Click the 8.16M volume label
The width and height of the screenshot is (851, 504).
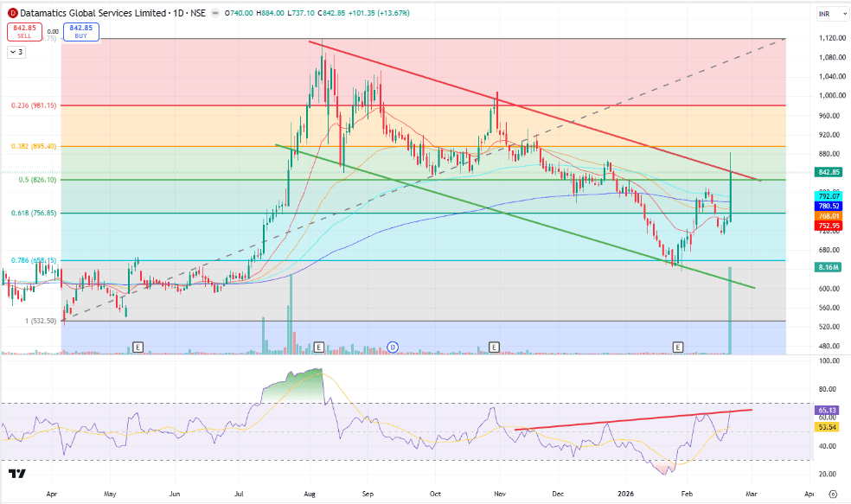[829, 267]
